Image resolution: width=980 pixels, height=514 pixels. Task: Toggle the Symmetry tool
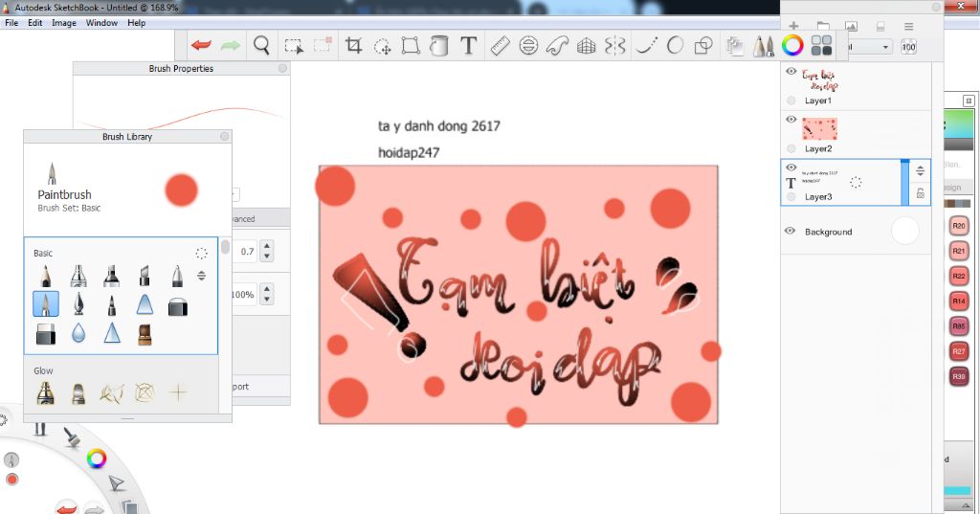615,46
